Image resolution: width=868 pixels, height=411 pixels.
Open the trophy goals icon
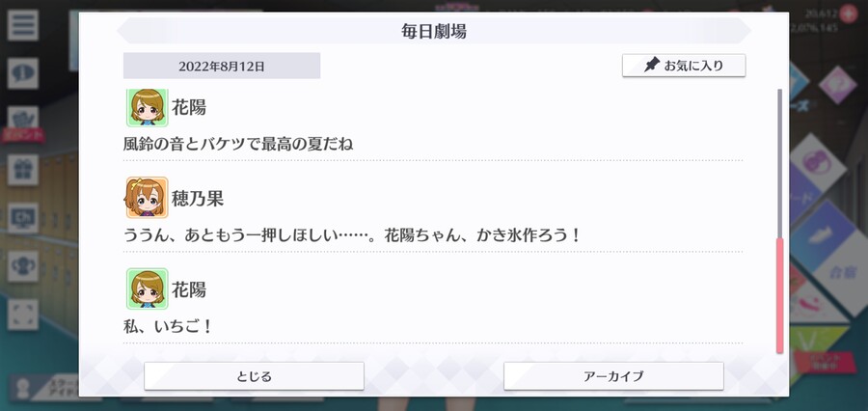coord(23,266)
